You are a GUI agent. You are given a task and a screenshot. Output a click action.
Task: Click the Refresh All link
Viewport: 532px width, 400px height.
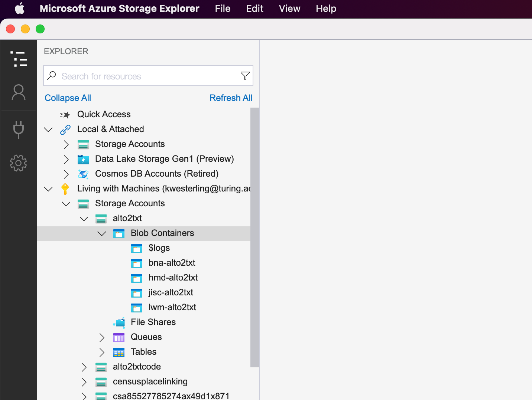(x=231, y=98)
